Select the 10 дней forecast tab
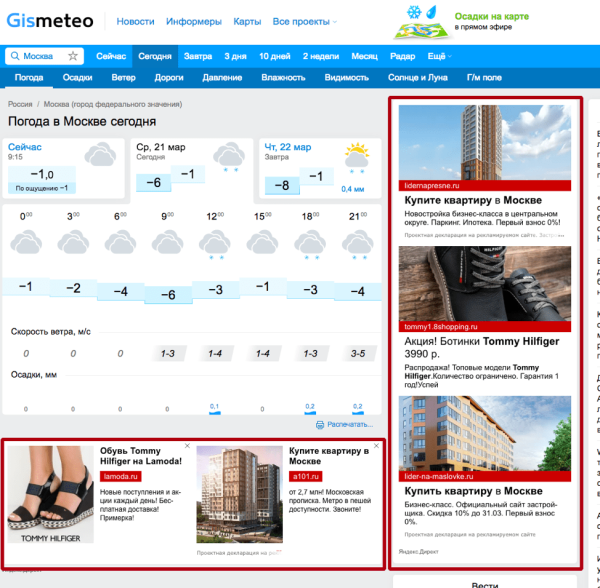Screen dimensions: 600x588 coord(277,56)
